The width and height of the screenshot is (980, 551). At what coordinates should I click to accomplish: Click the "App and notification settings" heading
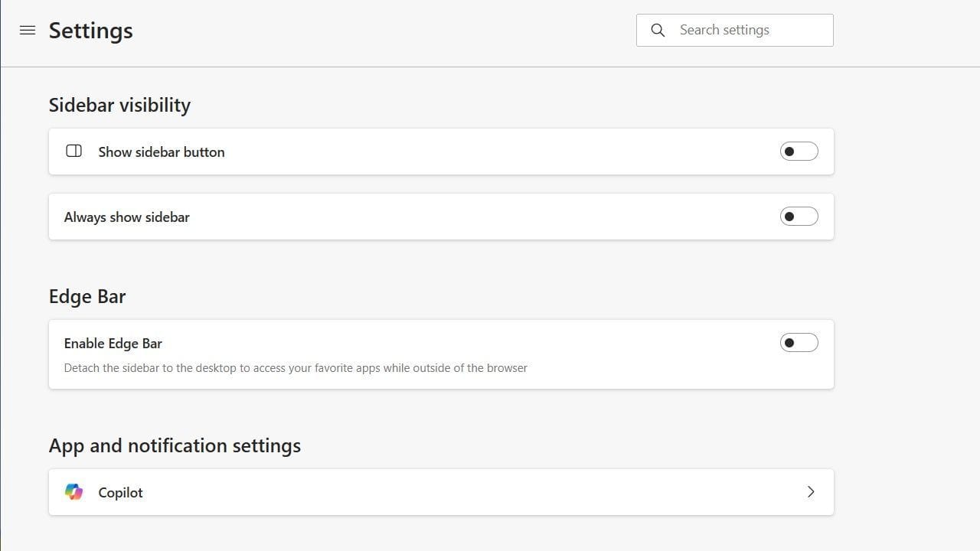175,445
